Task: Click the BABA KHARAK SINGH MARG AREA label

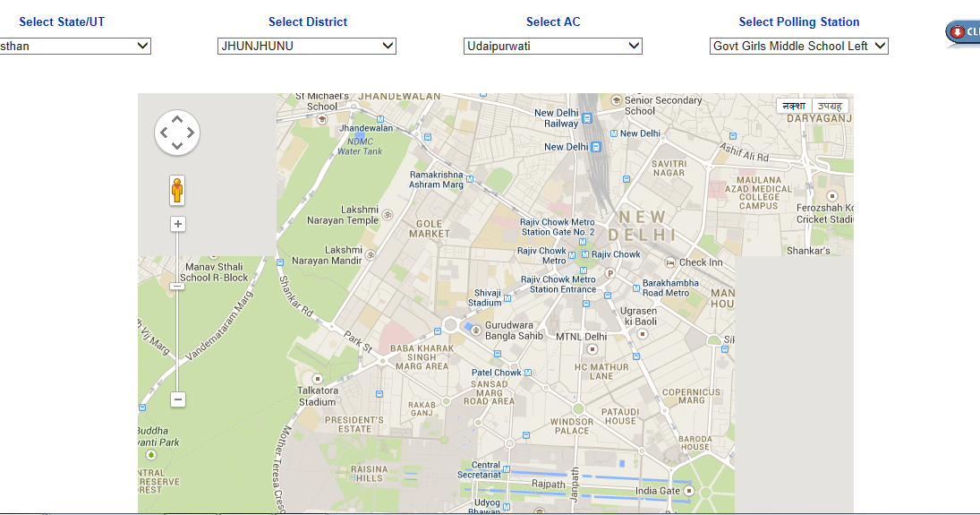Action: coord(422,357)
